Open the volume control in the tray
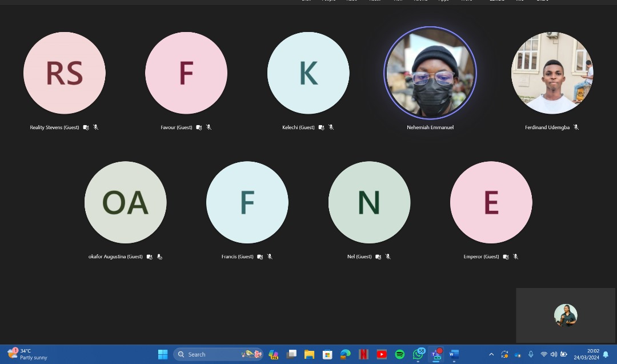Viewport: 617px width, 364px height. (554, 354)
